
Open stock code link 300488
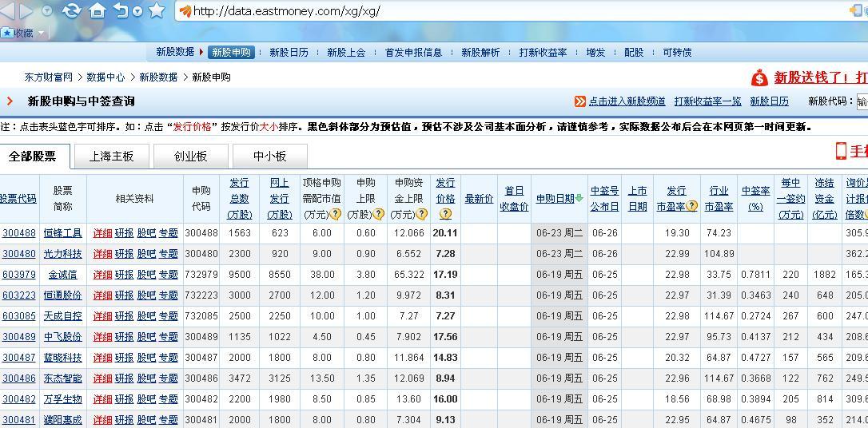point(19,233)
